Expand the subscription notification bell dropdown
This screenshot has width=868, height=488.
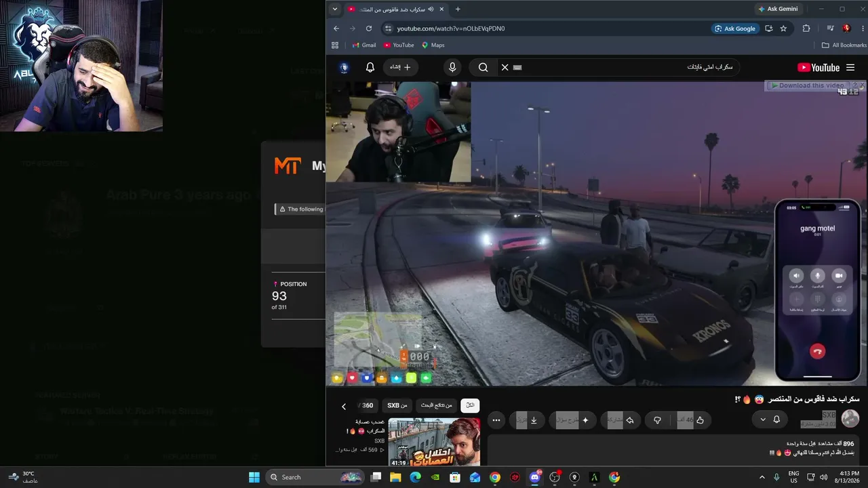coord(770,420)
